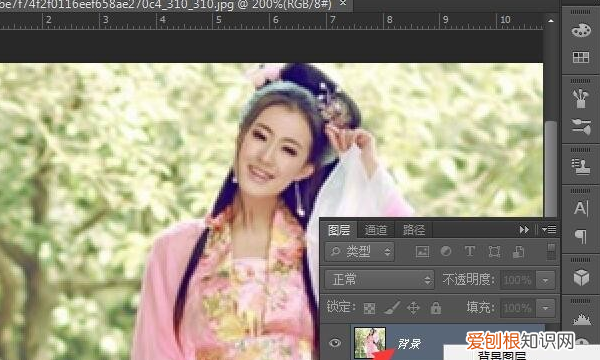The height and width of the screenshot is (360, 600).
Task: Click the scrollbar up arrow
Action: click(551, 20)
